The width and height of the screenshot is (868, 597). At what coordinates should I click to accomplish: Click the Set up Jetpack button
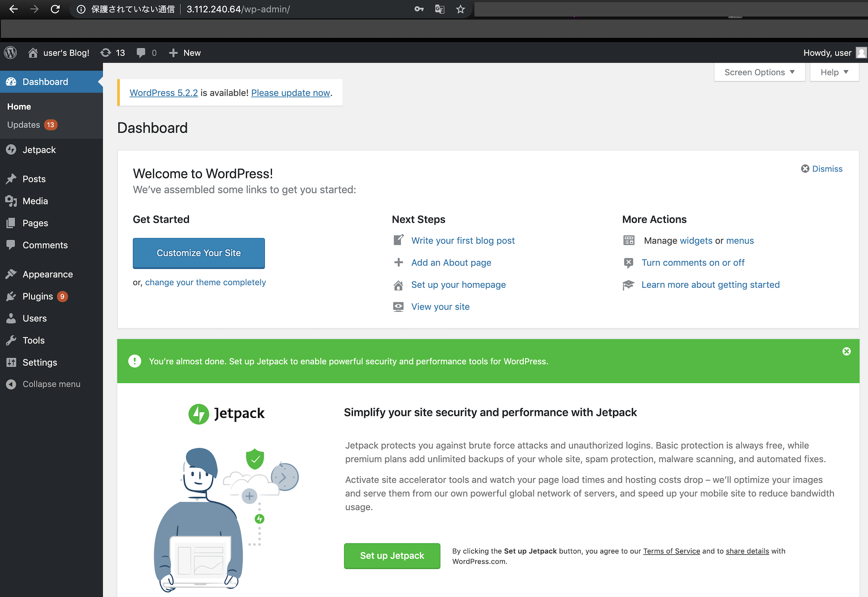point(392,556)
